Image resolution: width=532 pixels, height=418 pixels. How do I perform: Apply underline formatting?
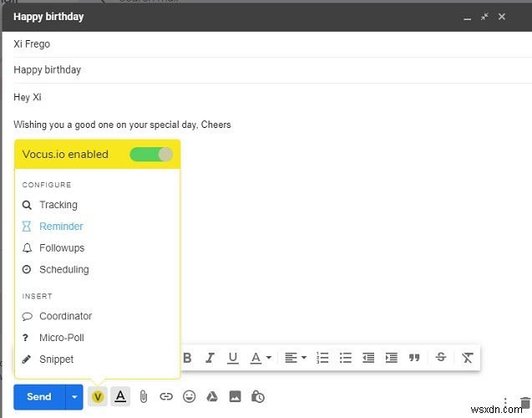tap(233, 358)
